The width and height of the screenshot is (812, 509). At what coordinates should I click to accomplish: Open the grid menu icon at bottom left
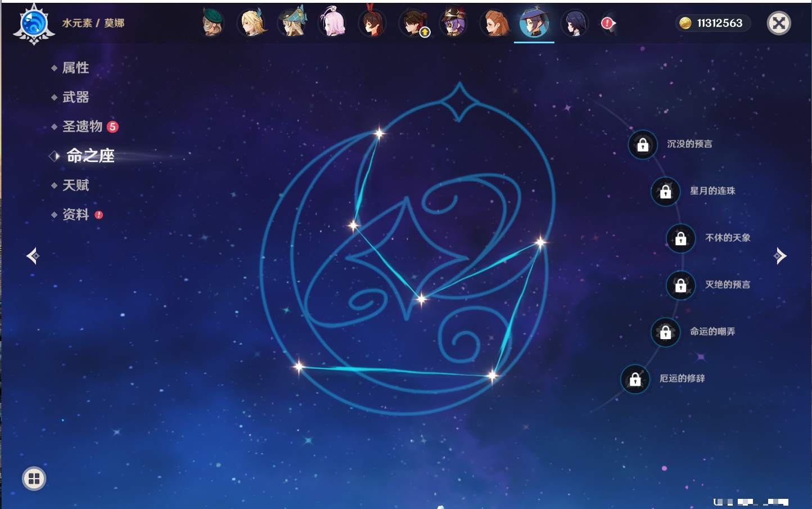click(x=34, y=479)
